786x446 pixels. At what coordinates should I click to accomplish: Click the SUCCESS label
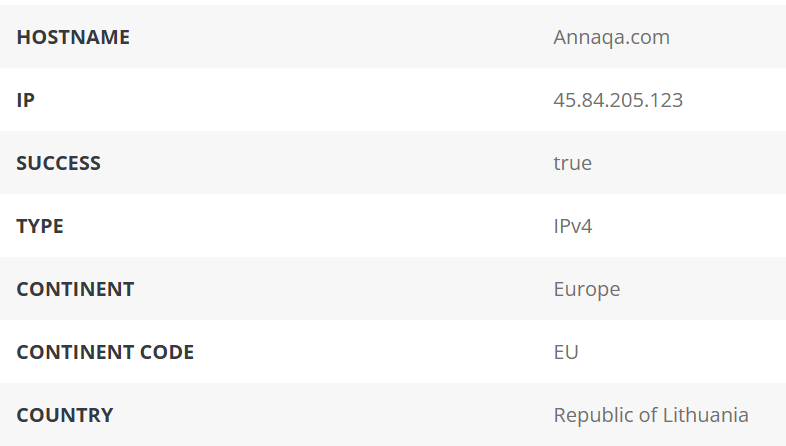click(59, 163)
